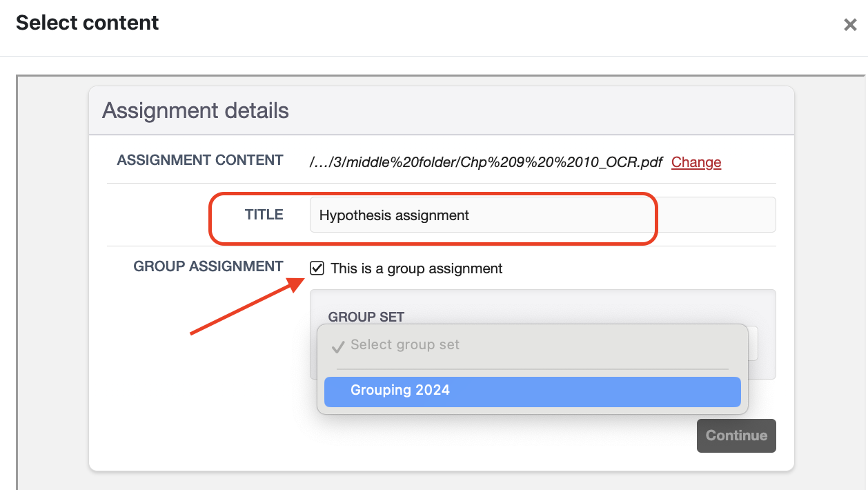Toggle the group assignment option off
868x490 pixels.
317,268
